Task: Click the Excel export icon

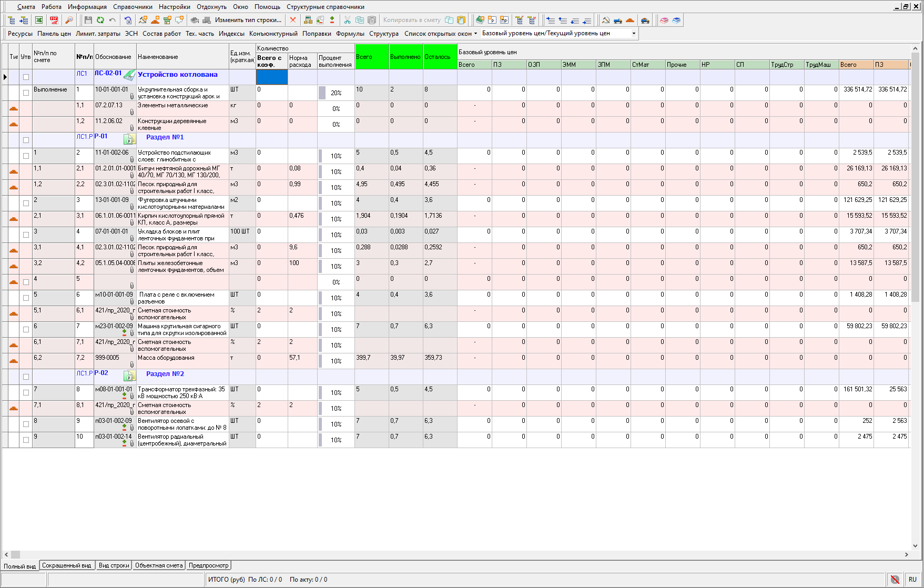Action: (39, 20)
